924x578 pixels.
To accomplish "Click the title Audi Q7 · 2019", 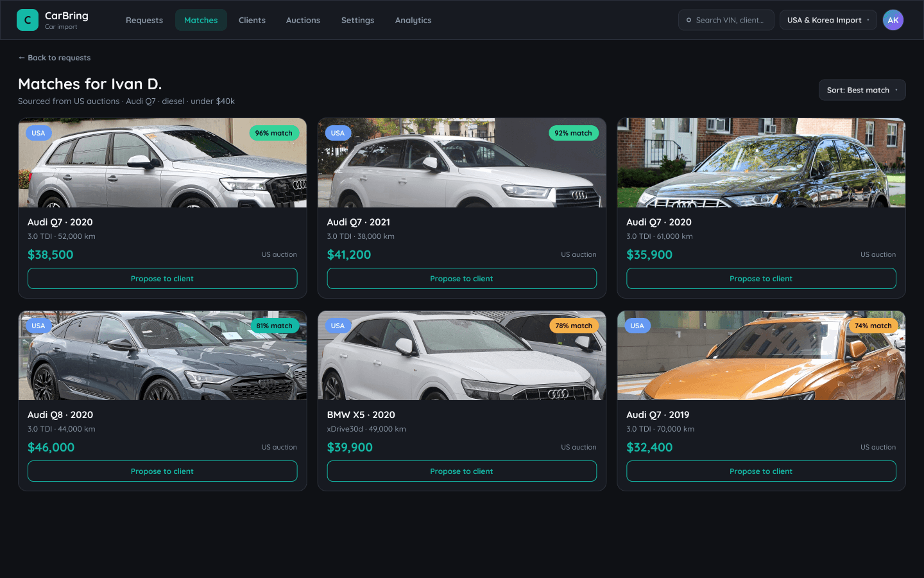I will click(x=658, y=415).
